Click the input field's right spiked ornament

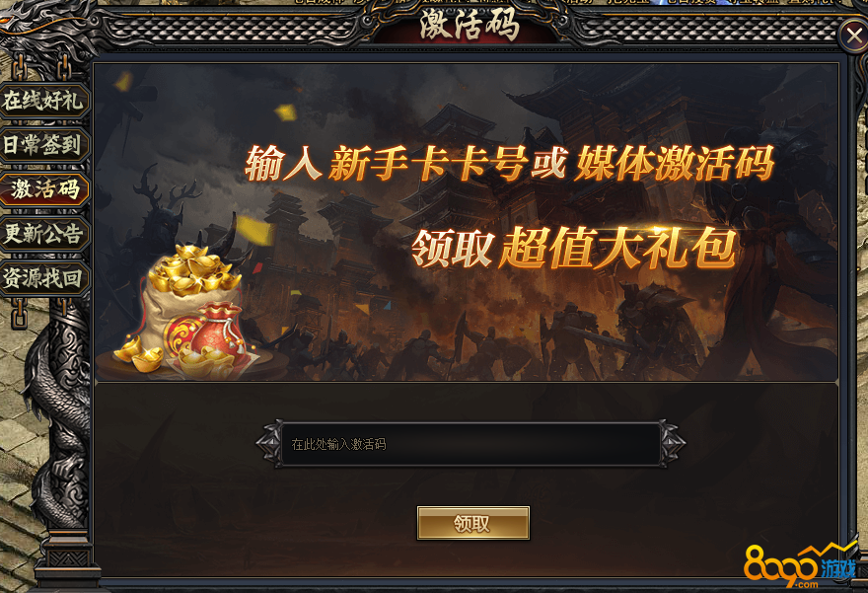click(672, 443)
